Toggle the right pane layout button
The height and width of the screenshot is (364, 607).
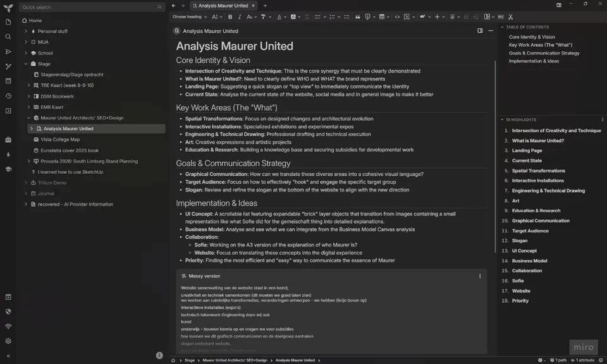click(558, 5)
